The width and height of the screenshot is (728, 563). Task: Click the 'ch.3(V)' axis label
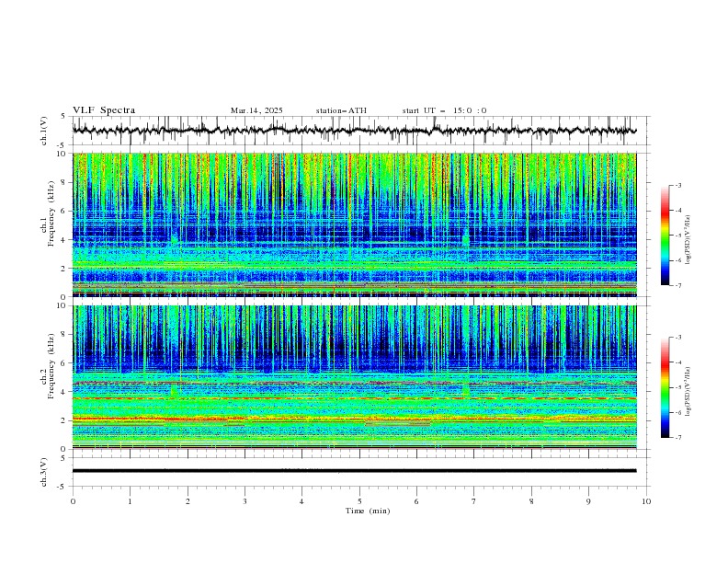coord(44,472)
